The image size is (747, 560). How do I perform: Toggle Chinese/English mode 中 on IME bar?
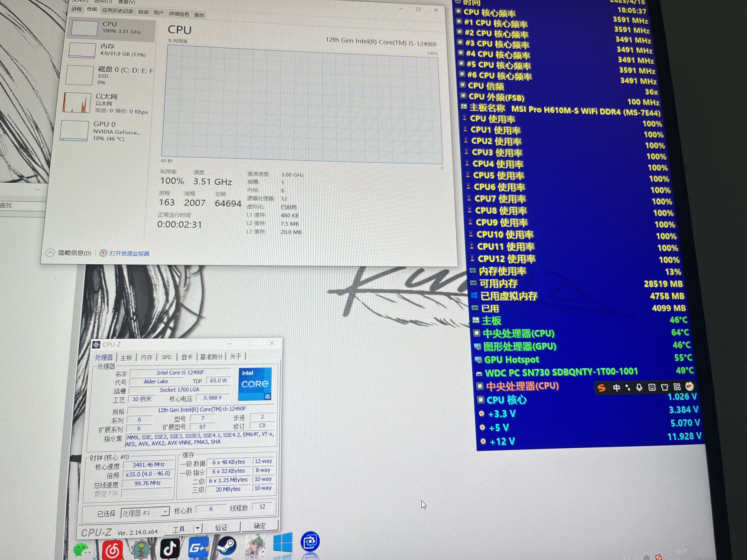click(616, 388)
